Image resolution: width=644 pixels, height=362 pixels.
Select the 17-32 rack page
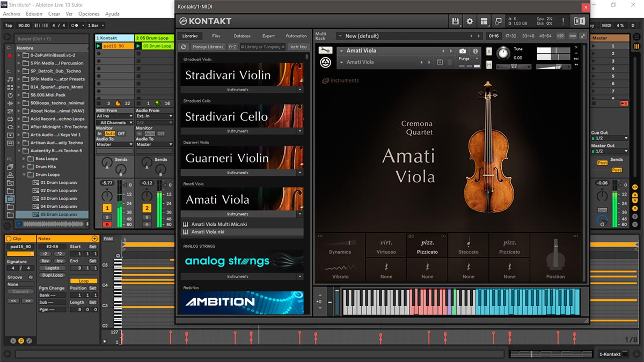510,36
